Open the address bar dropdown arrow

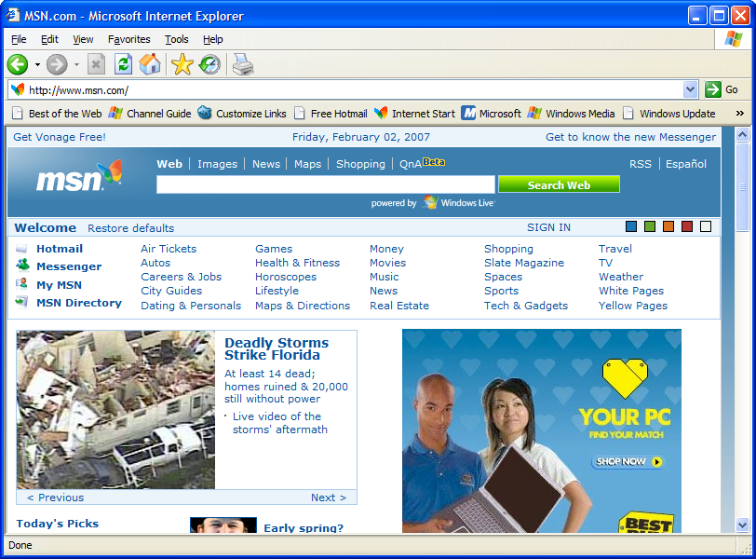click(x=690, y=89)
